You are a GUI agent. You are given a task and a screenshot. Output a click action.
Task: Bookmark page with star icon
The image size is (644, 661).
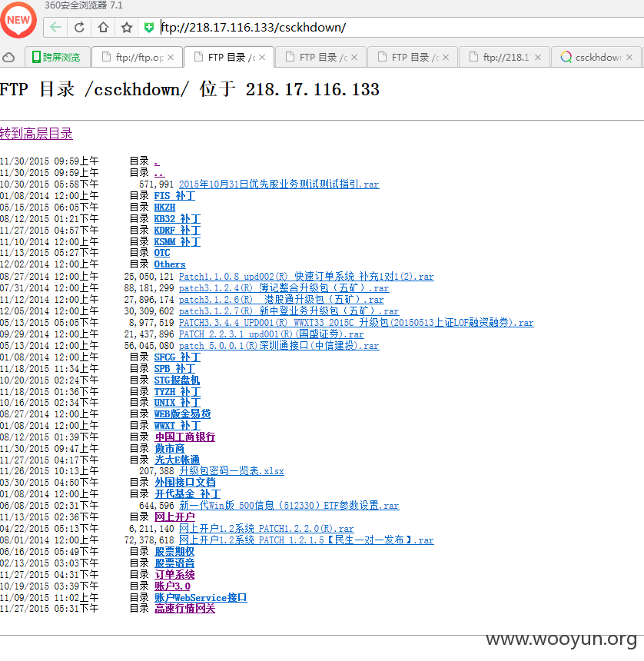pyautogui.click(x=127, y=28)
